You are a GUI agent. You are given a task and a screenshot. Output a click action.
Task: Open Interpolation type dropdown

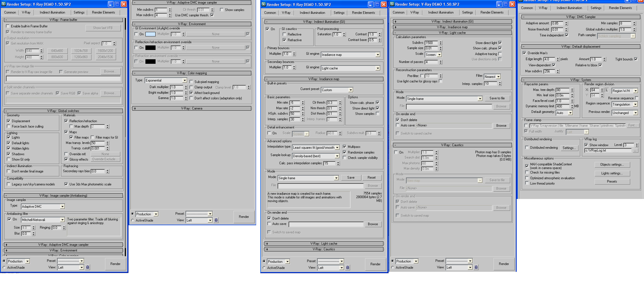316,148
